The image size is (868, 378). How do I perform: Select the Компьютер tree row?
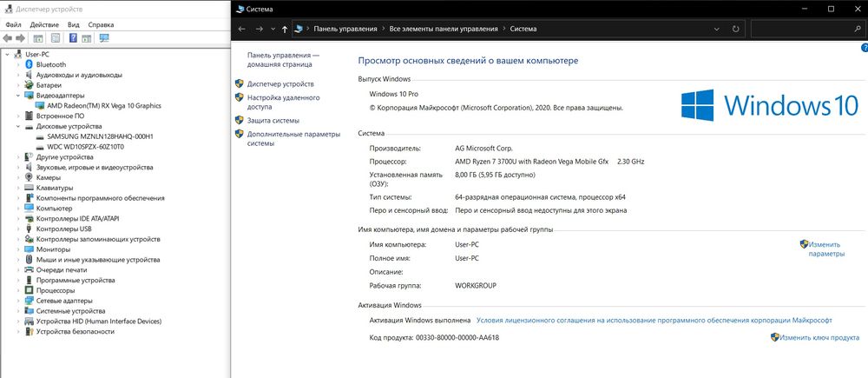(54, 209)
